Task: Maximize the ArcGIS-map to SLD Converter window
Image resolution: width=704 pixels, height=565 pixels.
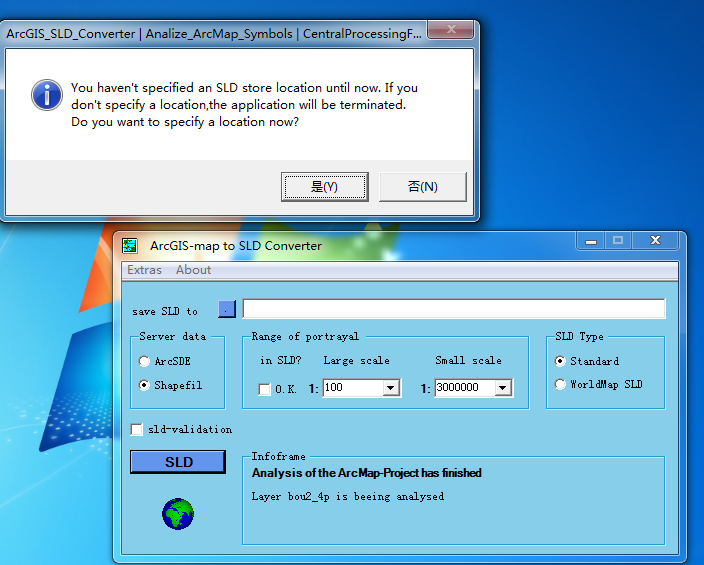Action: point(618,241)
